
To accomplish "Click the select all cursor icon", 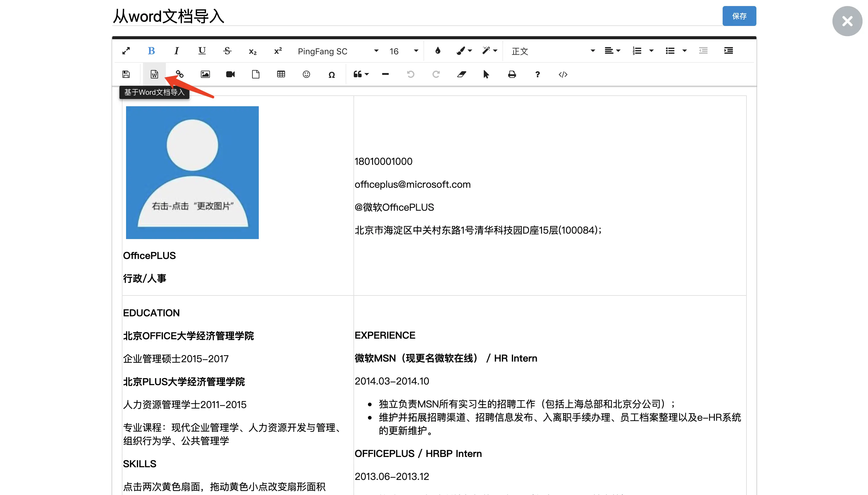I will (x=486, y=75).
